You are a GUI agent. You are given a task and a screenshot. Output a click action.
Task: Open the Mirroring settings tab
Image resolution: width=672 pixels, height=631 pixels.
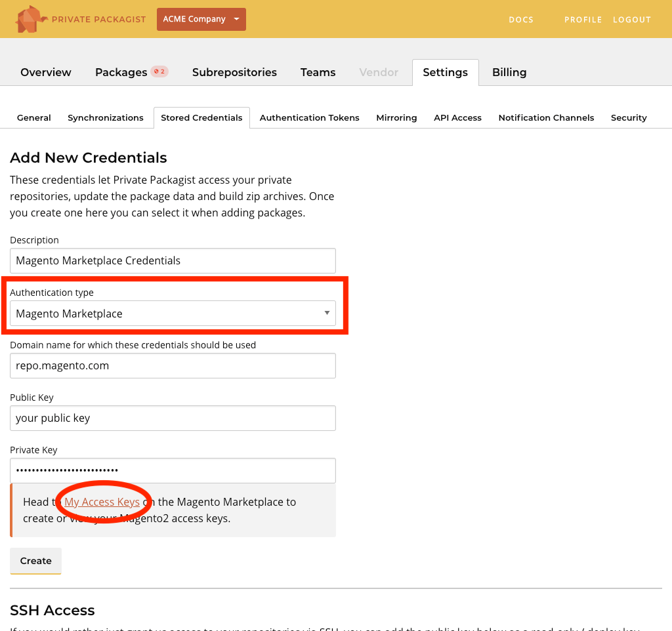pyautogui.click(x=396, y=117)
